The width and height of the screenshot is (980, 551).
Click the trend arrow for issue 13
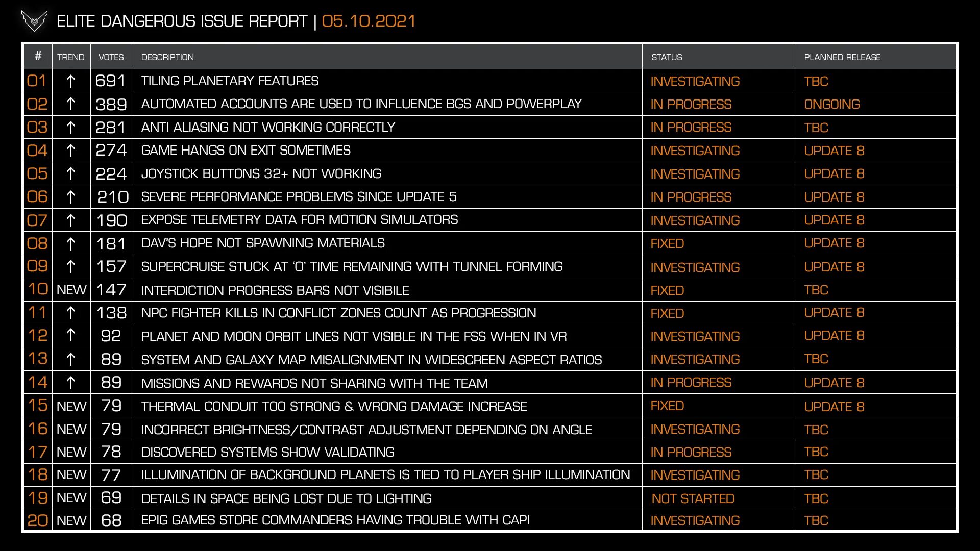click(71, 360)
